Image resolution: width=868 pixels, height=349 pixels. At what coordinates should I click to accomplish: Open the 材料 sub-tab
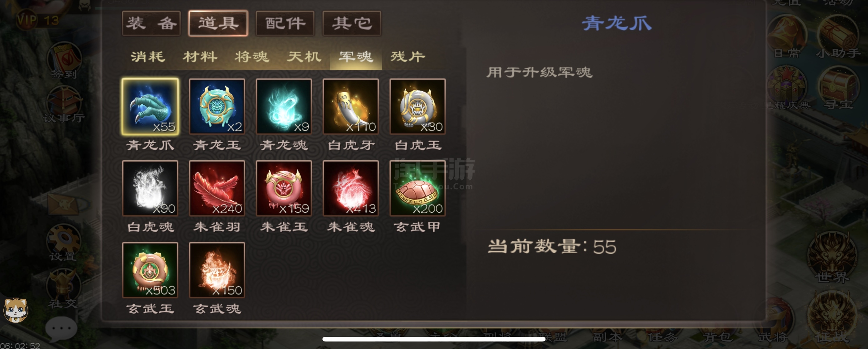coord(200,57)
